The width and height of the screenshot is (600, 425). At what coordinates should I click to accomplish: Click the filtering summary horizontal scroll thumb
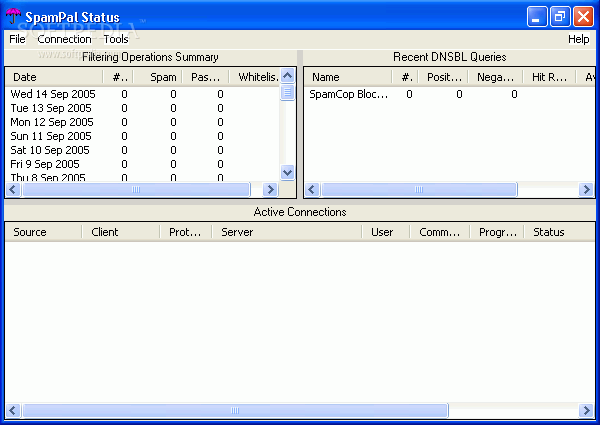[x=136, y=189]
